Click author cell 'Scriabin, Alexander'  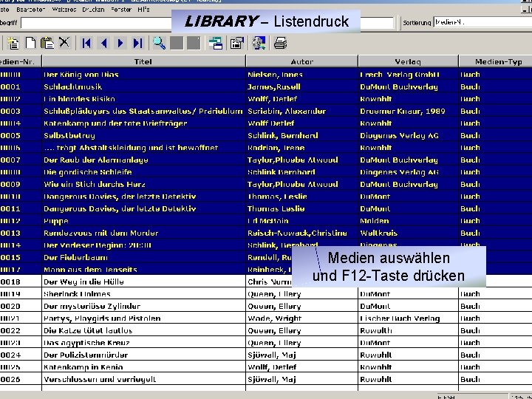(x=287, y=111)
